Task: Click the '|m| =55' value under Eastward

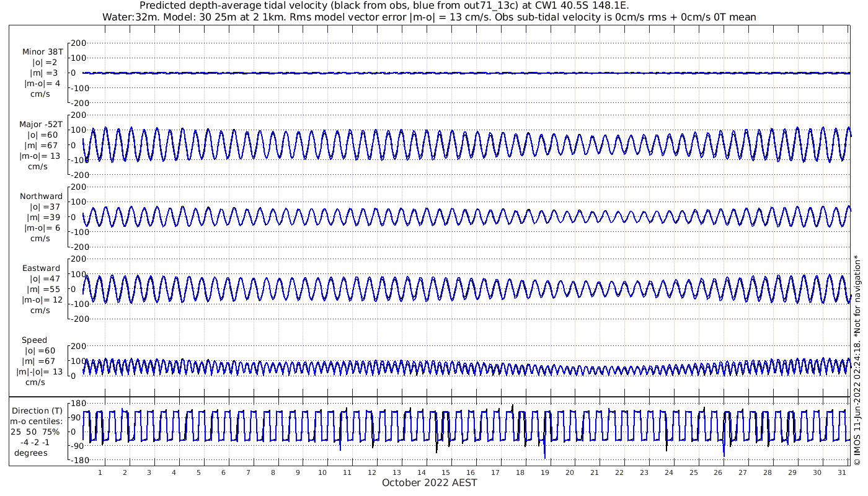Action: point(42,290)
